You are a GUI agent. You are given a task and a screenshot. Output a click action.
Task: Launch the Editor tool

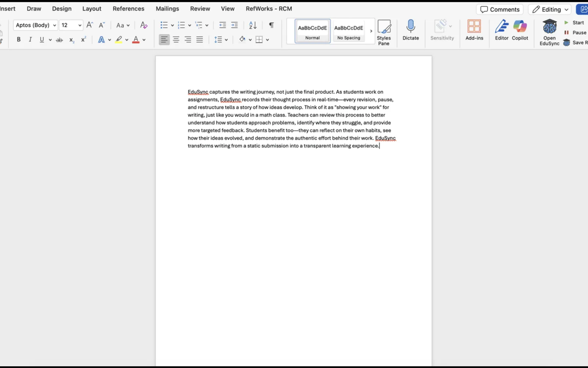click(x=502, y=30)
